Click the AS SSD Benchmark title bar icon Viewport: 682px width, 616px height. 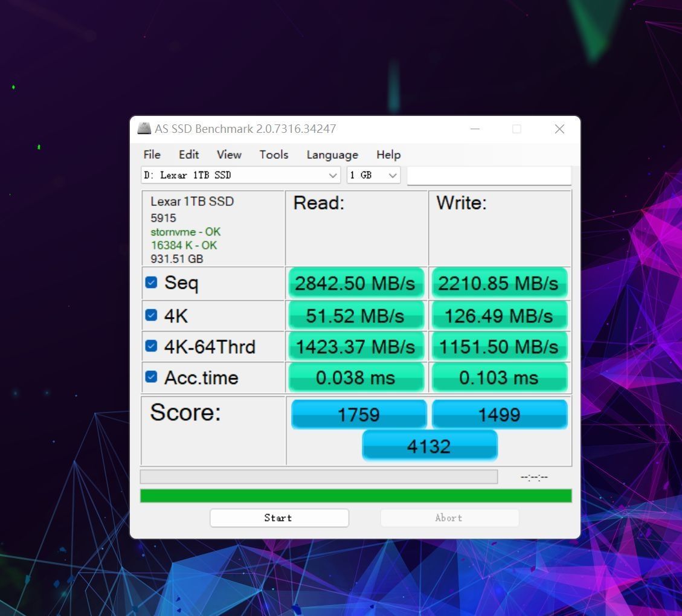[144, 129]
